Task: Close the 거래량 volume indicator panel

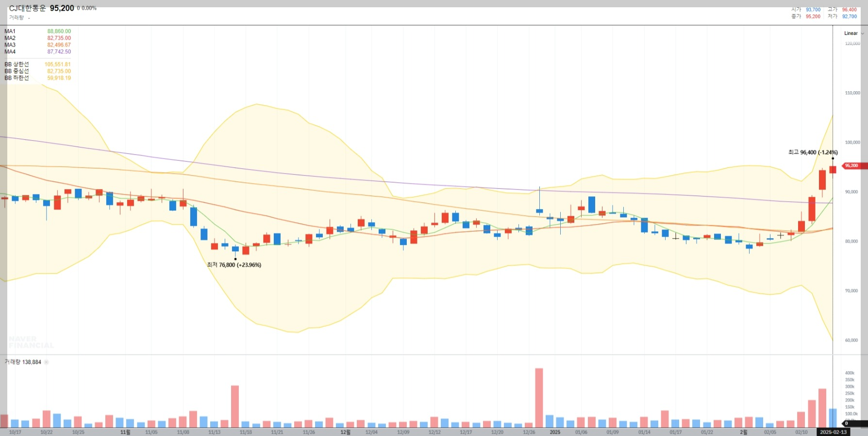Action: click(x=47, y=362)
